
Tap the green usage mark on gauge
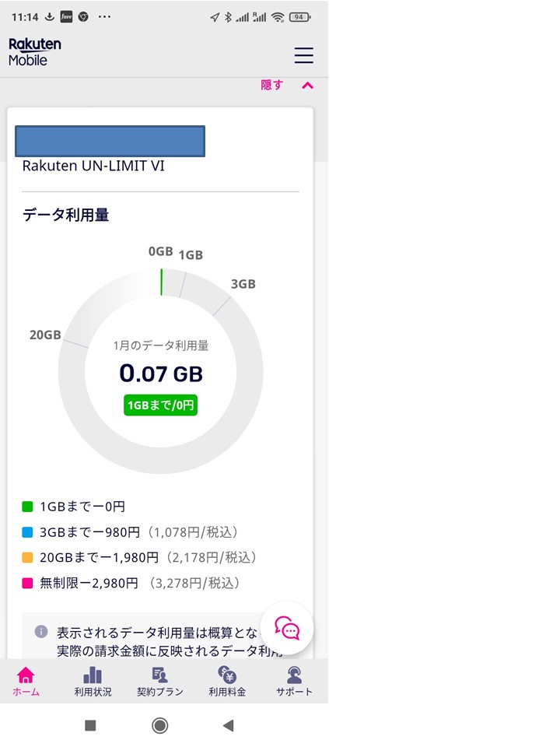162,282
